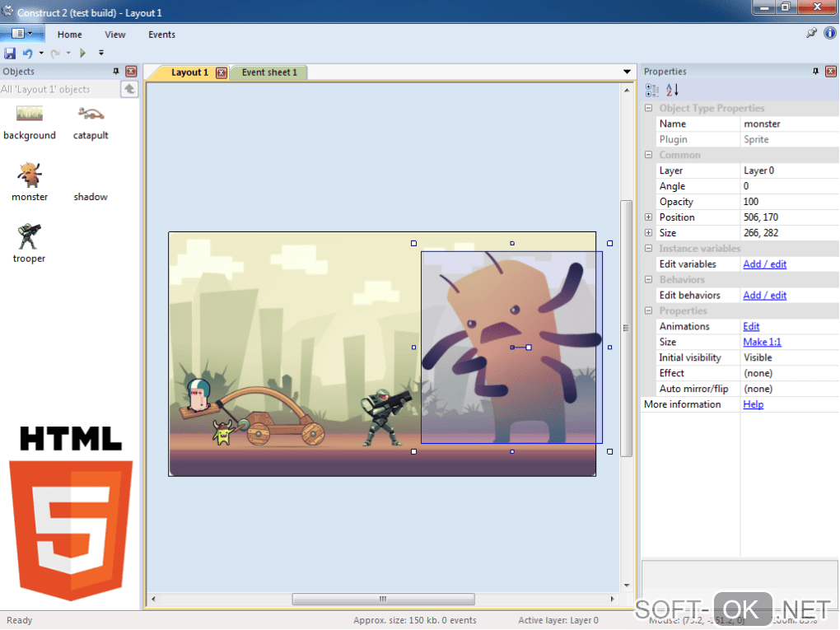Pin the Properties panel

tap(815, 72)
